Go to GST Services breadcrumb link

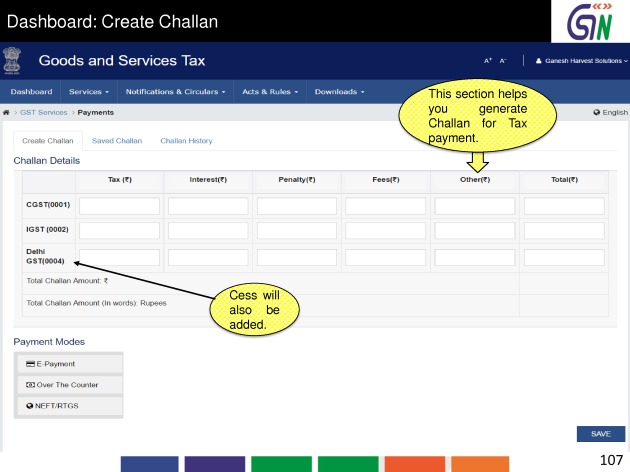[44, 112]
